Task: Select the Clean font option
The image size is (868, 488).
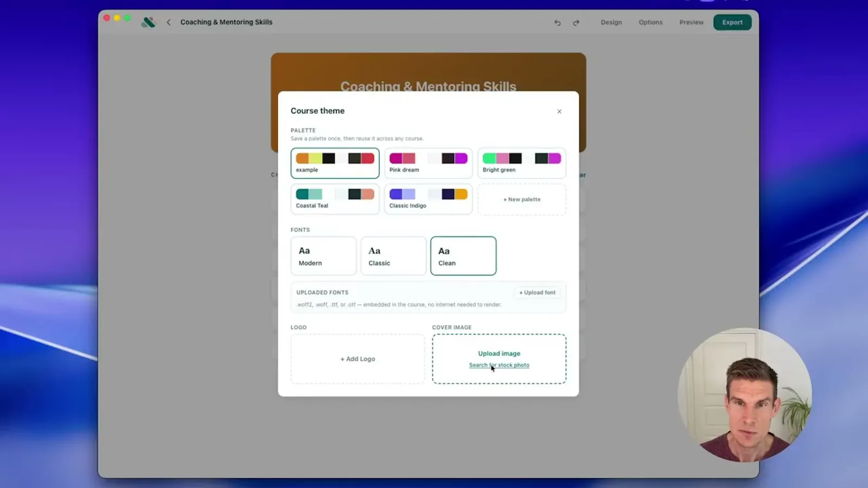Action: pos(463,256)
